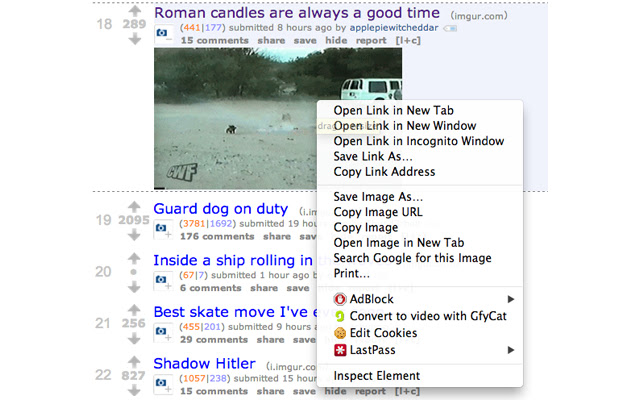Expand image preview on Best skate move post
The height and width of the screenshot is (400, 640).
click(162, 333)
